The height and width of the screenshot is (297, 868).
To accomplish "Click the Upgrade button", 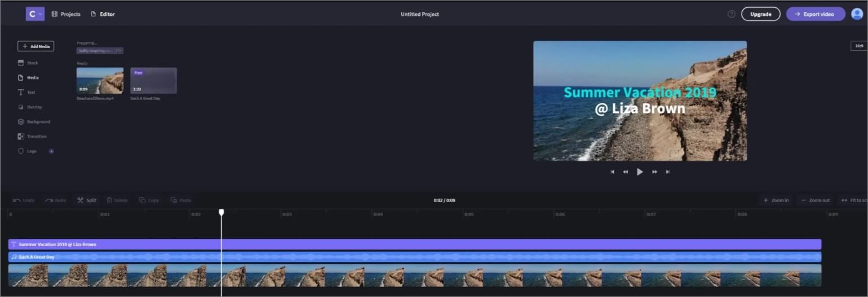I will pos(760,14).
